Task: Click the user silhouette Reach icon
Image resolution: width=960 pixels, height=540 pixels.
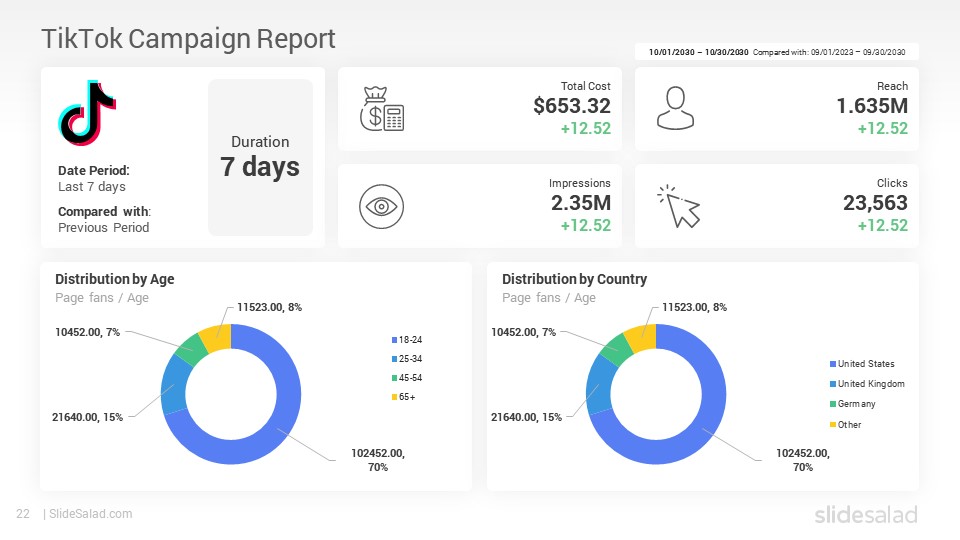Action: coord(675,108)
